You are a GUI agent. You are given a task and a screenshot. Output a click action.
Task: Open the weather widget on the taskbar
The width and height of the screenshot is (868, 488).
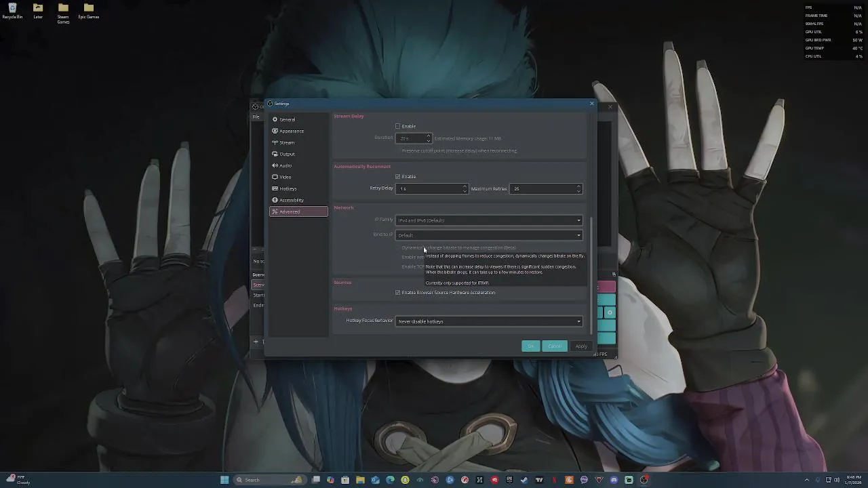coord(17,480)
